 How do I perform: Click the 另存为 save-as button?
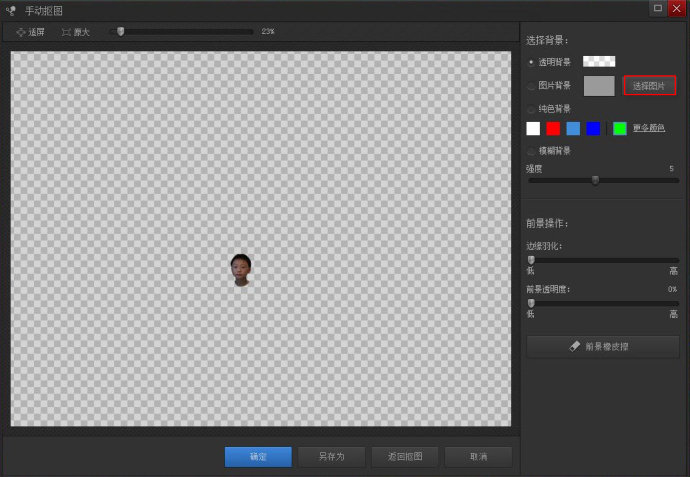[331, 457]
